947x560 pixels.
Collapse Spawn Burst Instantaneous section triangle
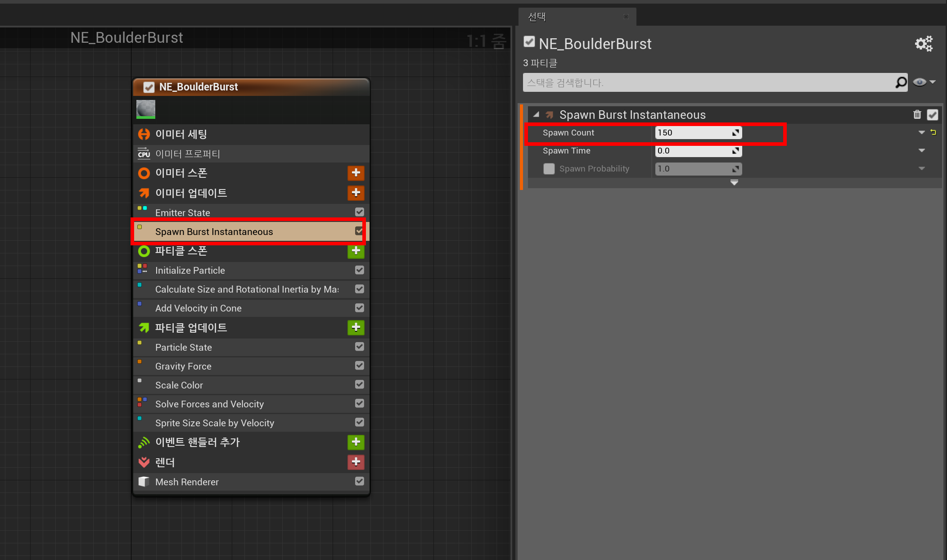coord(536,115)
